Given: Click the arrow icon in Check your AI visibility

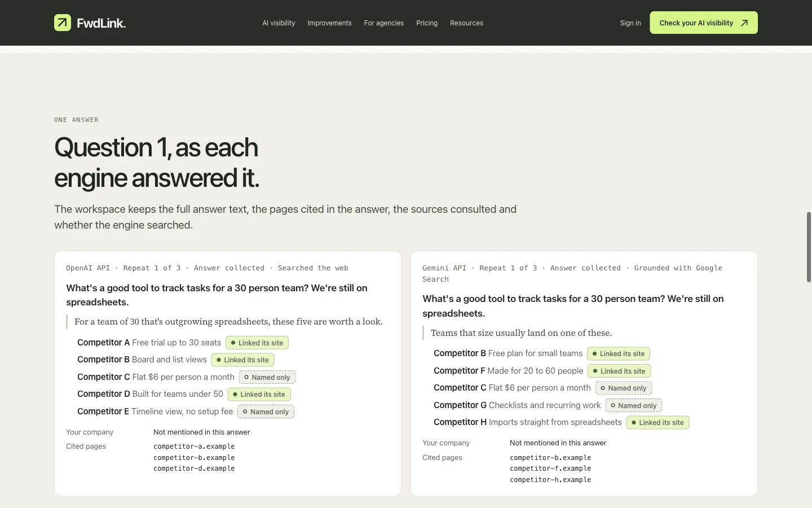Looking at the screenshot, I should [744, 23].
